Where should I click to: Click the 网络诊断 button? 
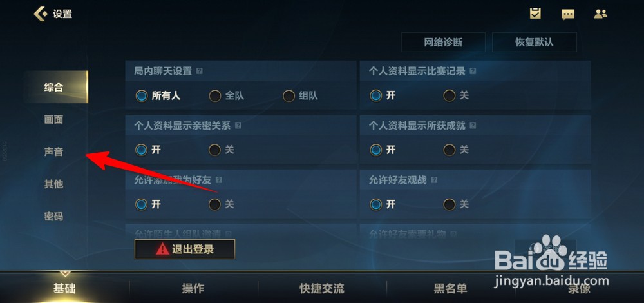(x=443, y=43)
